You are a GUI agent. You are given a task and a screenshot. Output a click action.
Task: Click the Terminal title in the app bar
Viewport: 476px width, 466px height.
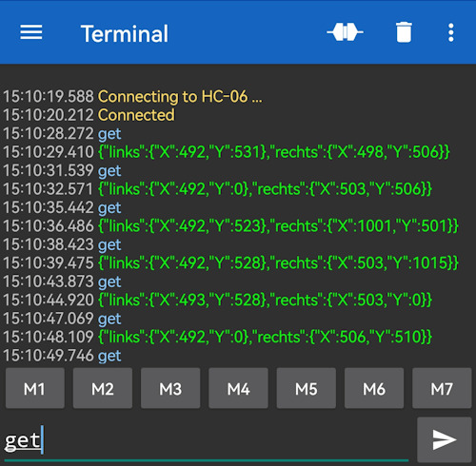[x=125, y=33]
